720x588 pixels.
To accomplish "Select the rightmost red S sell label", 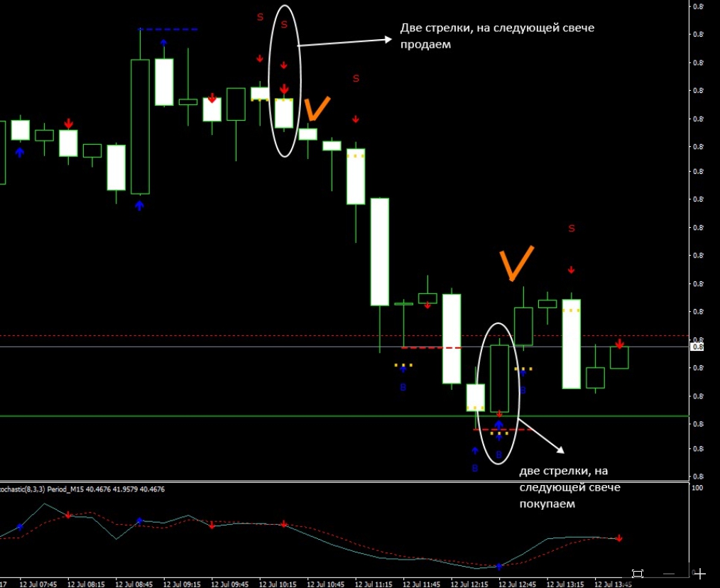I will pyautogui.click(x=571, y=228).
